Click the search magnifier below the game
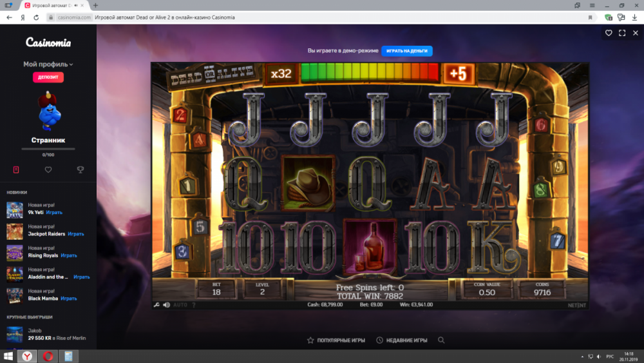 (x=441, y=340)
